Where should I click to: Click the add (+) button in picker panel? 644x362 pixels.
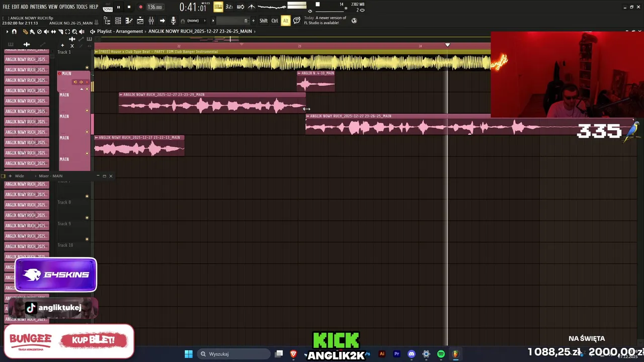[62, 45]
